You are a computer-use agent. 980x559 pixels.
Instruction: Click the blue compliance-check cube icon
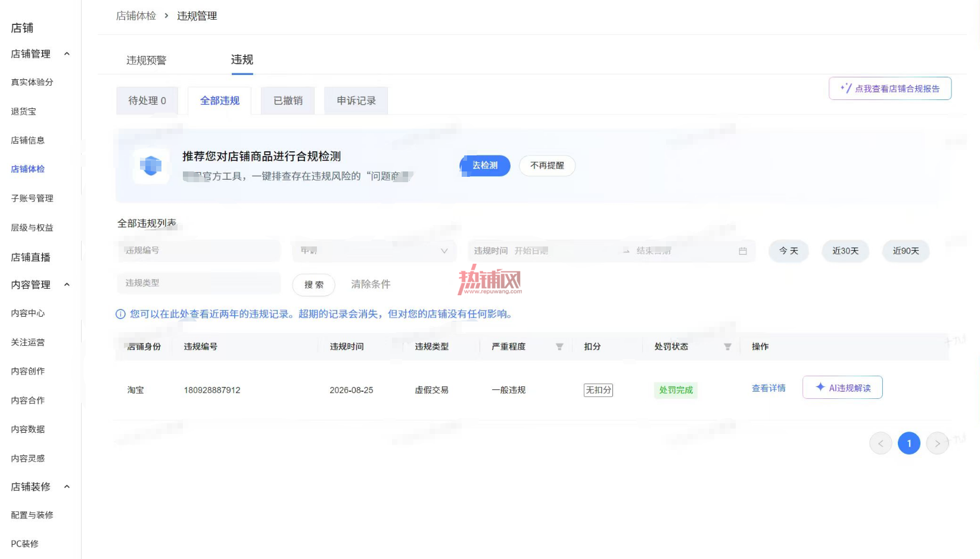[151, 165]
